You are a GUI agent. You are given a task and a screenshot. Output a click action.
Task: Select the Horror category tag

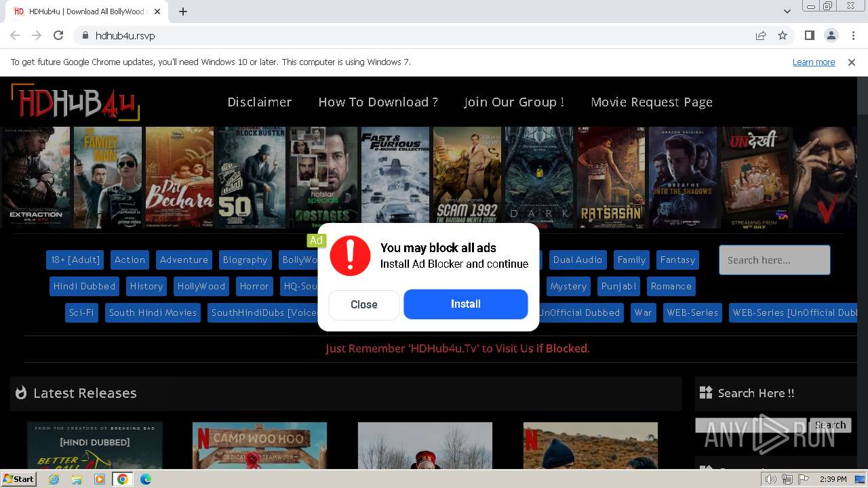[254, 286]
